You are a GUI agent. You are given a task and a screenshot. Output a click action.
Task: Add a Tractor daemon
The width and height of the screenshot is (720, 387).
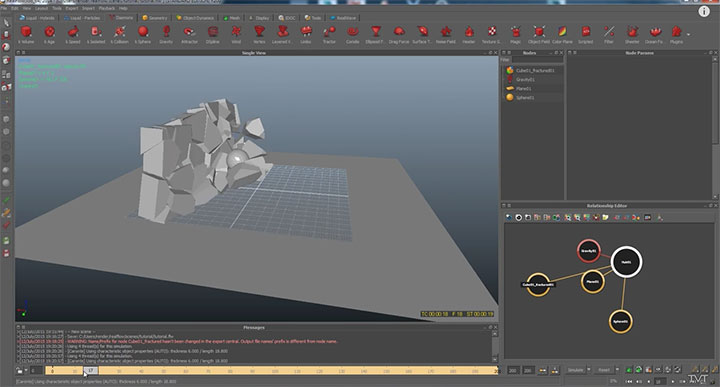coord(329,34)
